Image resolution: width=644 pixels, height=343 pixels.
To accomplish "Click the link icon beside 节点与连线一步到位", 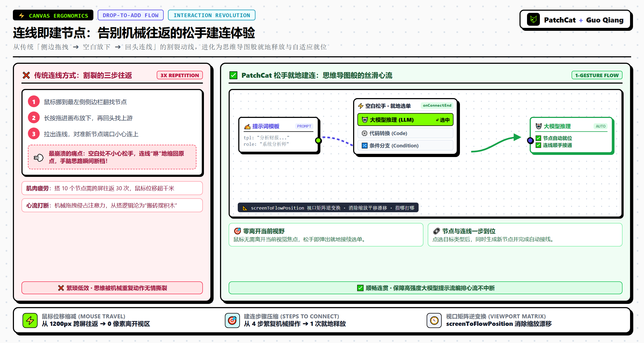I will point(437,231).
